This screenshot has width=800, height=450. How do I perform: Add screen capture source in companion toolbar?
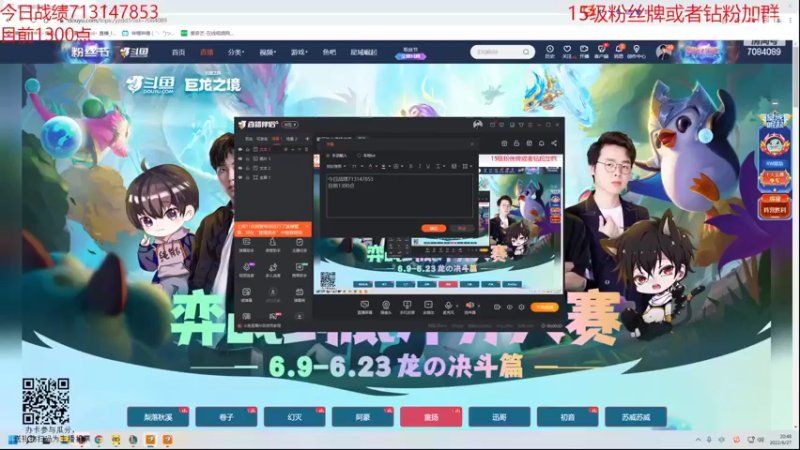(365, 307)
